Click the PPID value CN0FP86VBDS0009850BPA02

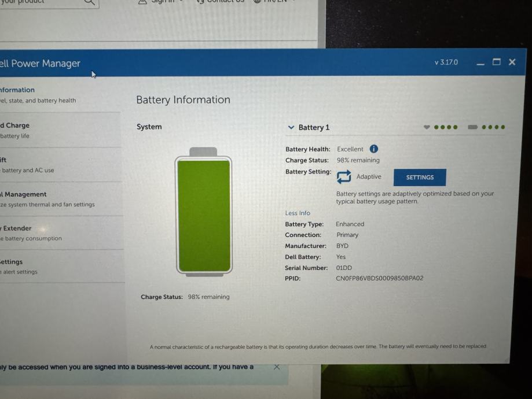379,278
